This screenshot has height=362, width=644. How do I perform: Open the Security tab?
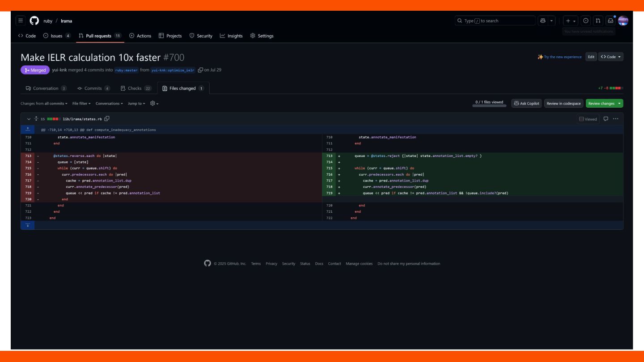point(201,36)
